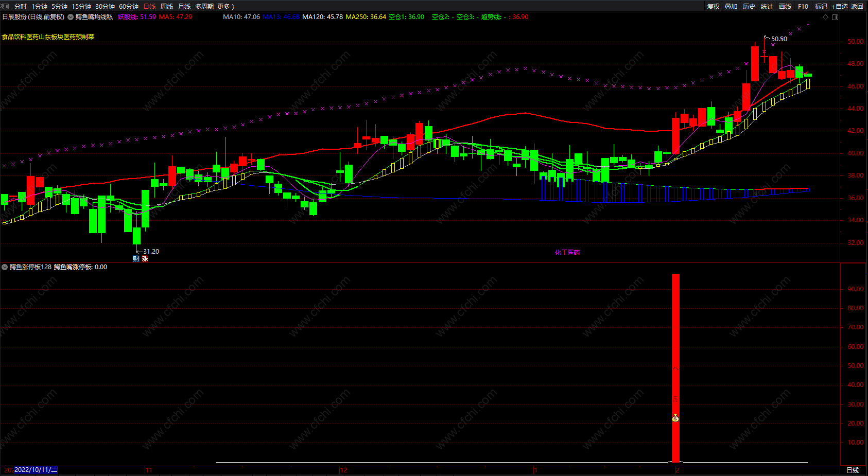This screenshot has height=476, width=868.
Task: Click the 90.00 sub-chart axis label
Action: (856, 289)
